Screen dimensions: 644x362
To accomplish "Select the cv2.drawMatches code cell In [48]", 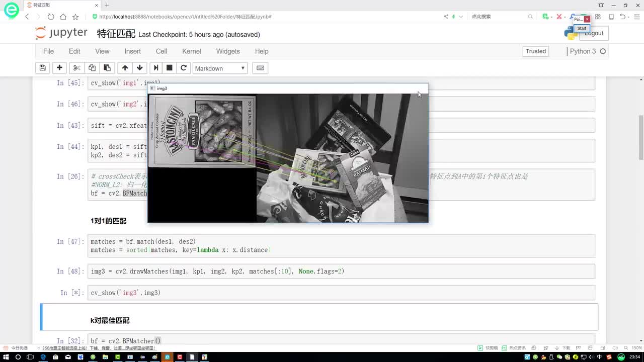I will pos(341,271).
